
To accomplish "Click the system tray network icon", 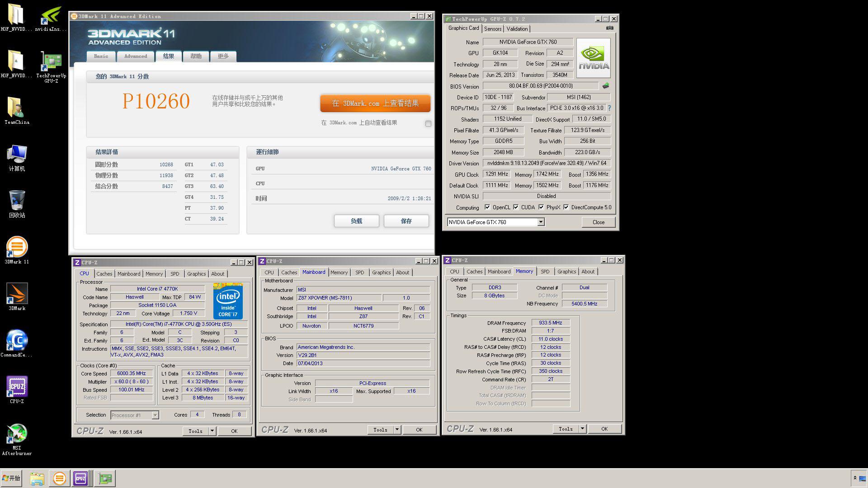I will (x=863, y=478).
